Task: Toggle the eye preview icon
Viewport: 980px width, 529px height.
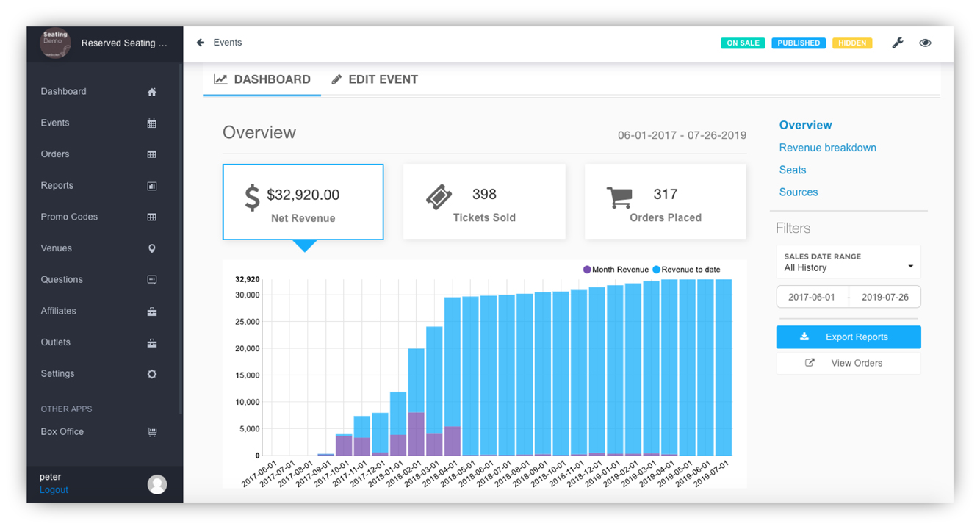Action: (x=925, y=43)
